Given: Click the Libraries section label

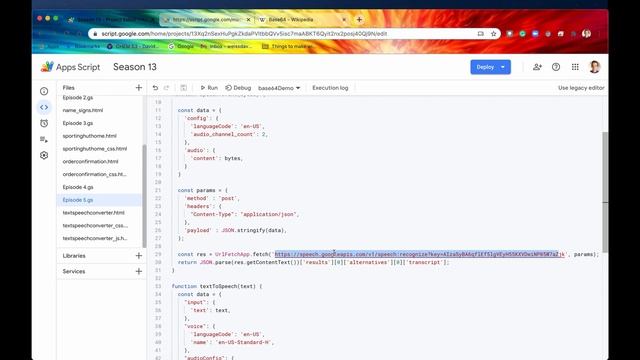Looking at the screenshot, I should pyautogui.click(x=74, y=256).
